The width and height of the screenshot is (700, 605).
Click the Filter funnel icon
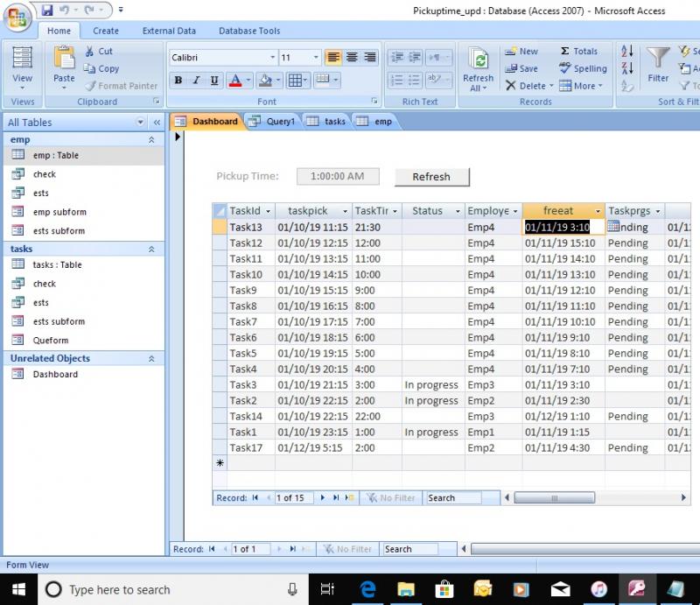(x=658, y=58)
